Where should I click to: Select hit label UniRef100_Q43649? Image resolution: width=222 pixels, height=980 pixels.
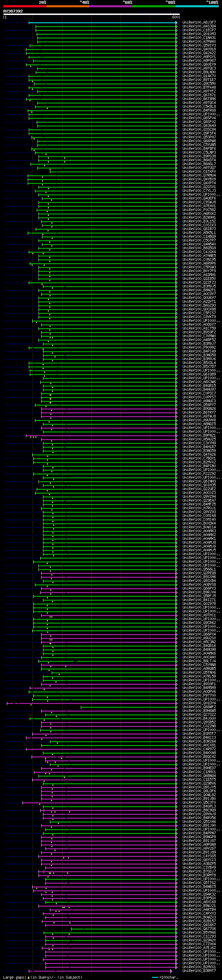(x=199, y=125)
